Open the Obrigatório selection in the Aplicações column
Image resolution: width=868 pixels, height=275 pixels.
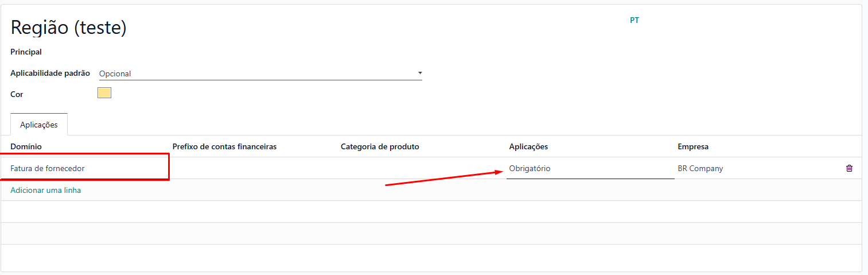point(590,168)
